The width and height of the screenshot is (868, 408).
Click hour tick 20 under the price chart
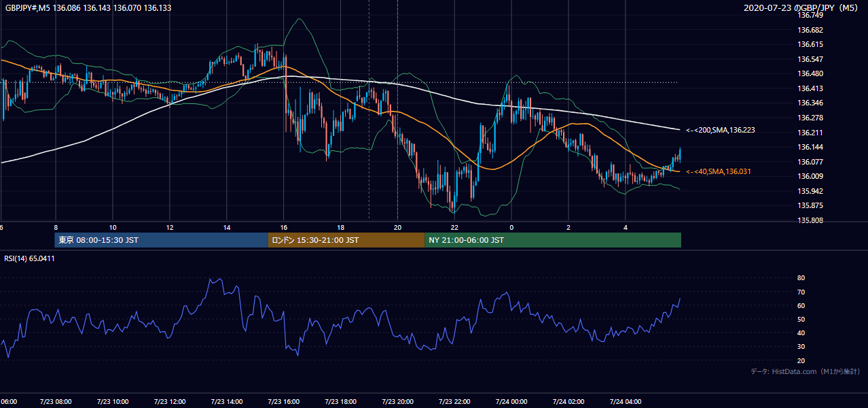click(398, 228)
